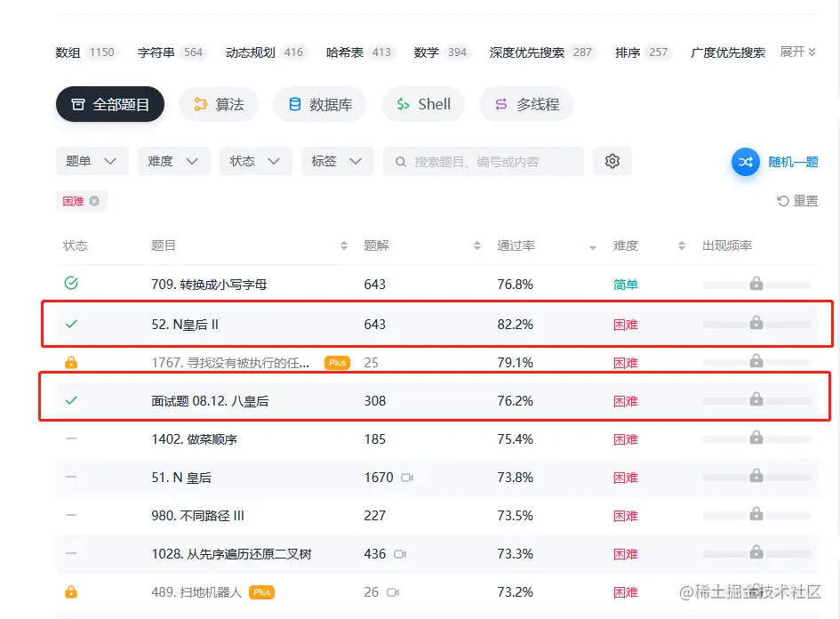The height and width of the screenshot is (619, 840).
Task: Open problem 51. N 皇后
Action: [181, 477]
